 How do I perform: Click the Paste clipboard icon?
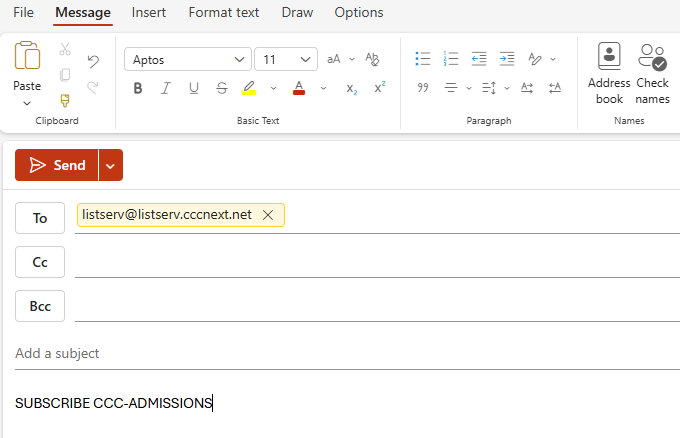point(27,56)
